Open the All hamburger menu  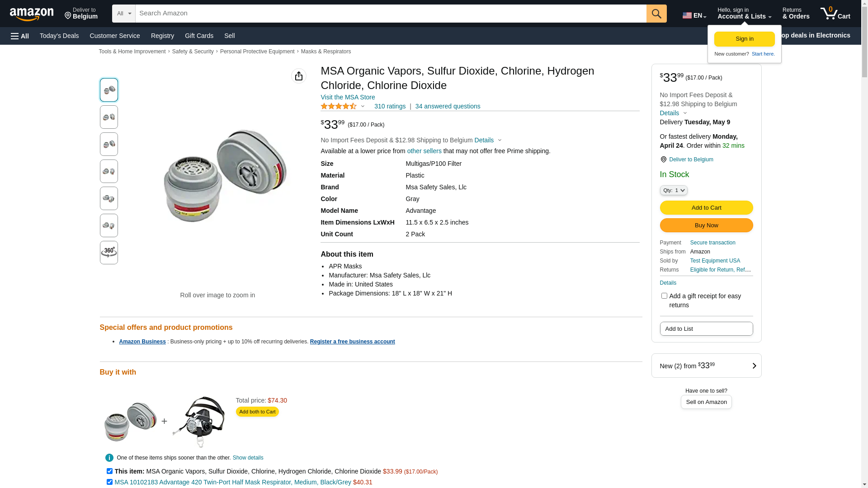(x=20, y=36)
